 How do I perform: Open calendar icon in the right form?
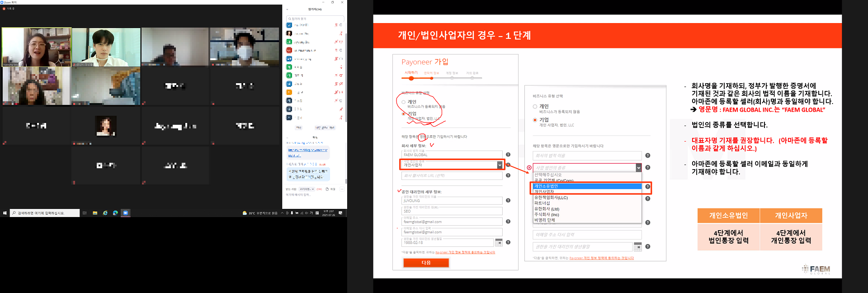click(x=638, y=247)
